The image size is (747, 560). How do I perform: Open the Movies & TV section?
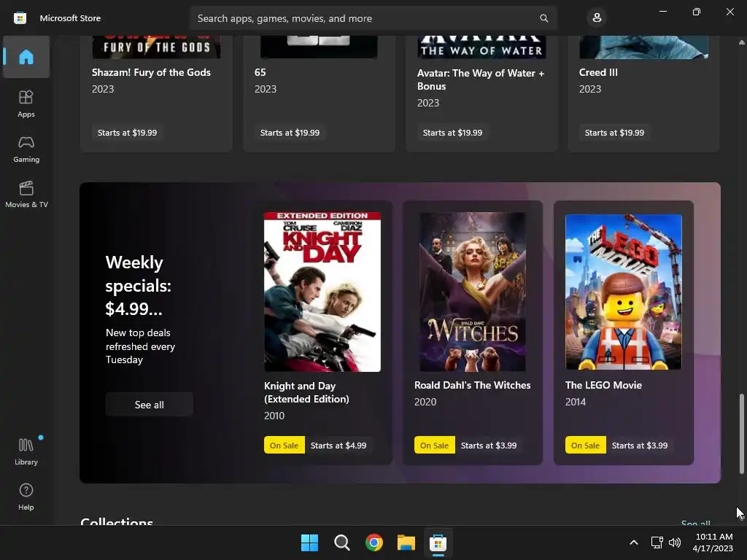click(26, 194)
